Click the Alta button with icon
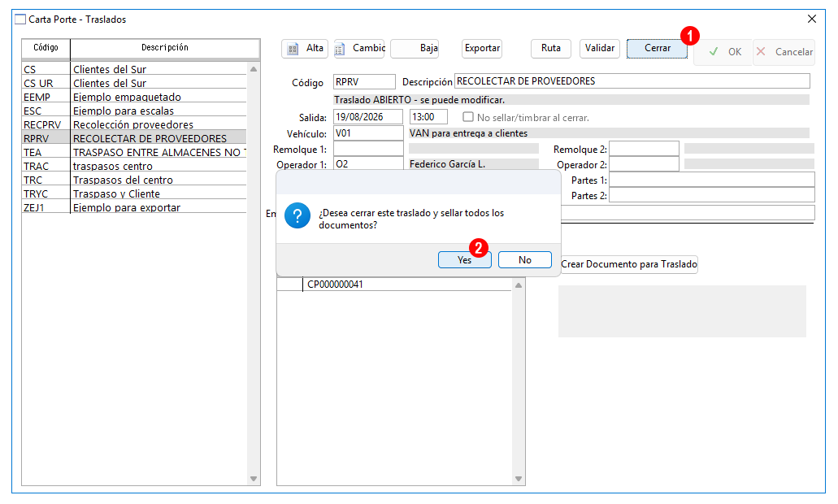The width and height of the screenshot is (838, 504). 305,49
